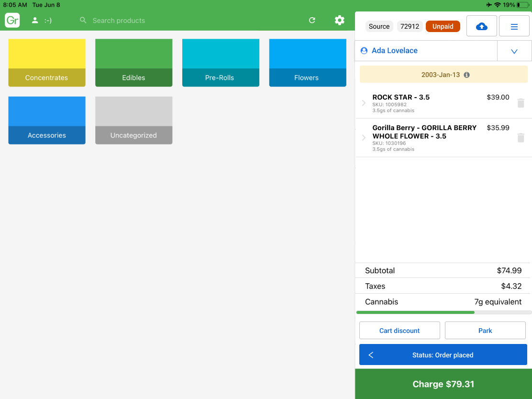Screen dimensions: 532x399
Task: Expand the ROCK STAR line item
Action: 364,103
